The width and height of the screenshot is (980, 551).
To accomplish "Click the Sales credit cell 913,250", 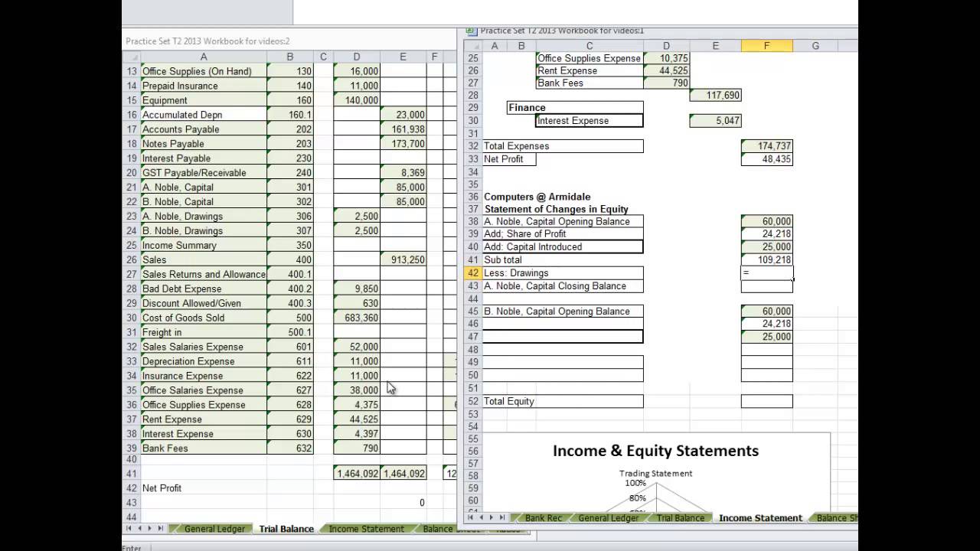I will 403,259.
